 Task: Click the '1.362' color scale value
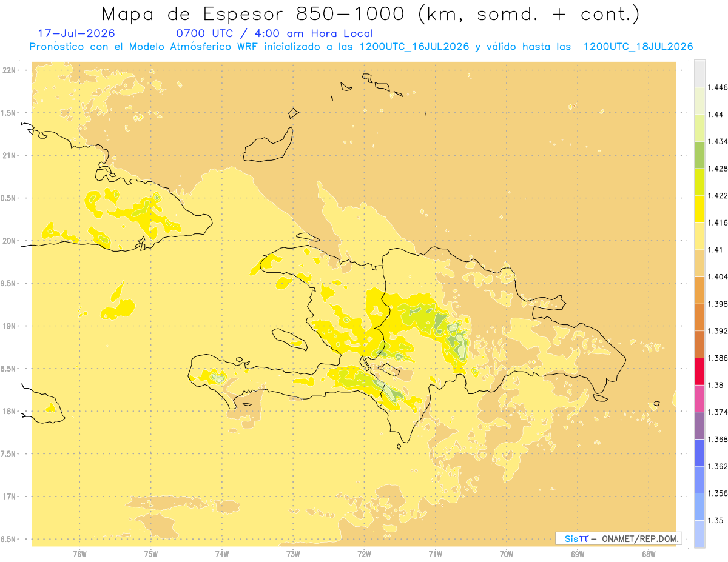click(718, 466)
